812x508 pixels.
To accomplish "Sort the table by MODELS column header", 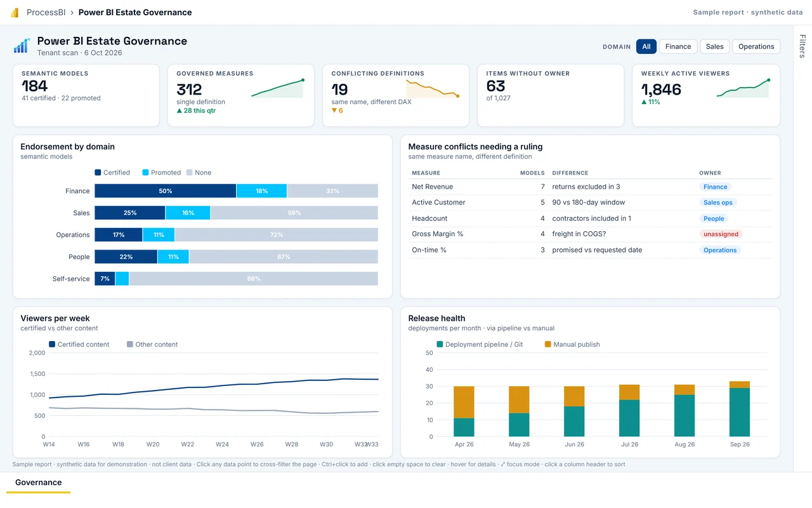I will [x=532, y=173].
